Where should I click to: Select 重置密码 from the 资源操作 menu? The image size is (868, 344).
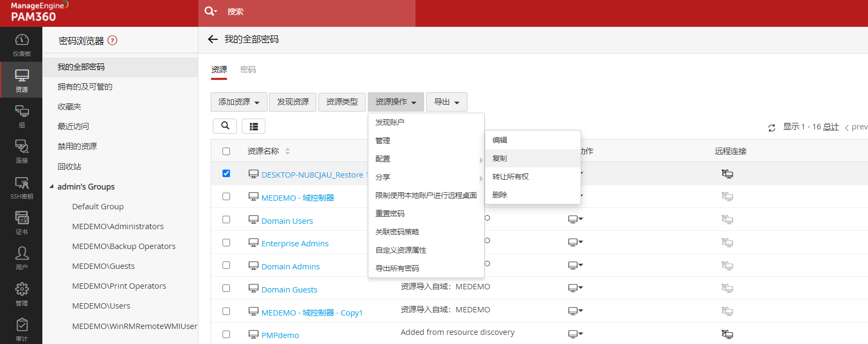pos(426,214)
